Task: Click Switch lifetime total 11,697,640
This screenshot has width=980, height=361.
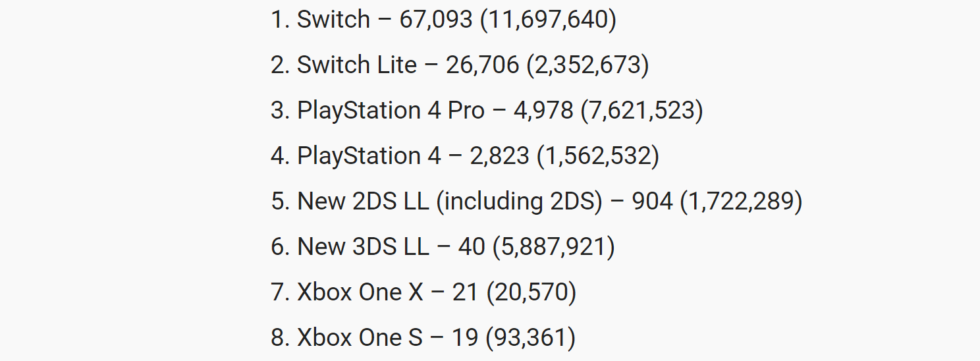Action: (548, 20)
